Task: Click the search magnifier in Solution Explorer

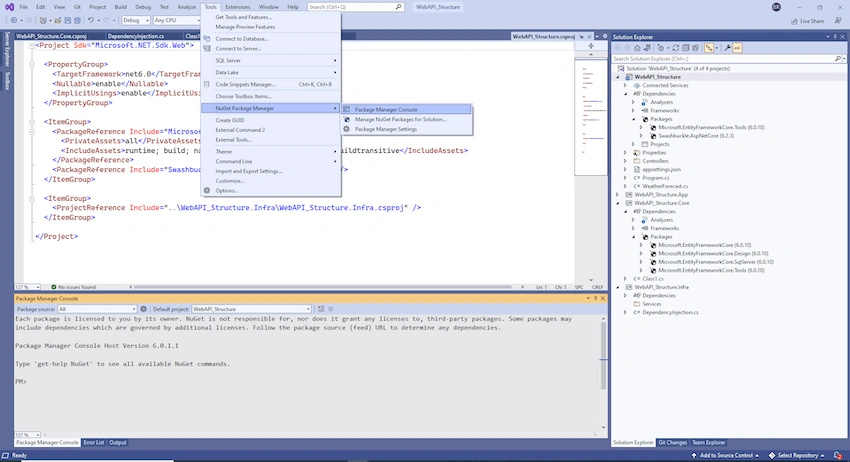Action: tap(838, 59)
